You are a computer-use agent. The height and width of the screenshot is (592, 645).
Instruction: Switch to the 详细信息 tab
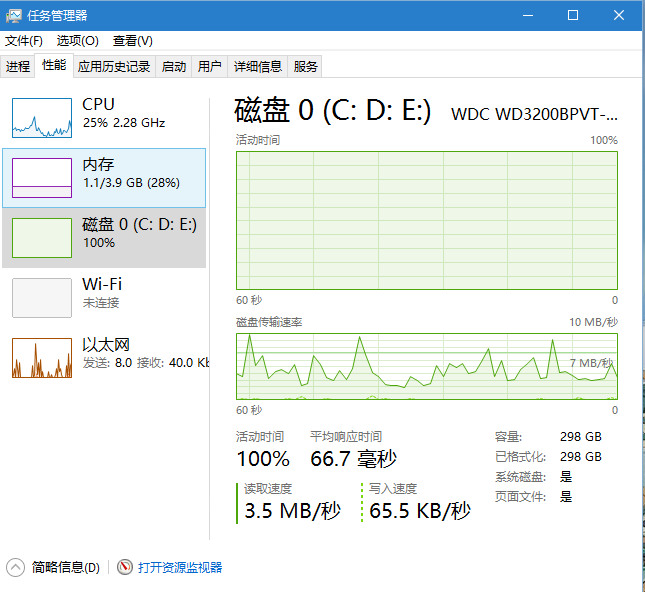click(x=257, y=67)
